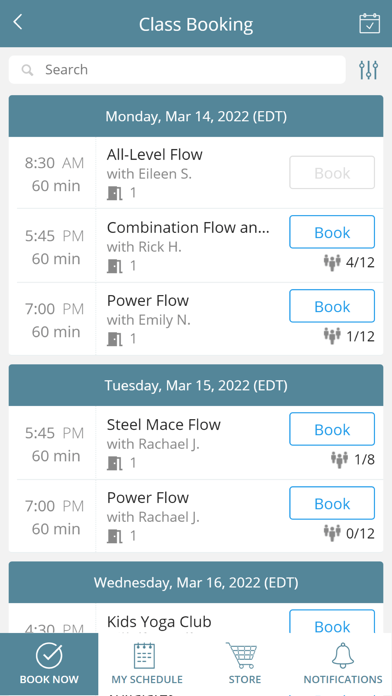Open the filter sliders icon
This screenshot has height=696, width=392.
click(368, 70)
